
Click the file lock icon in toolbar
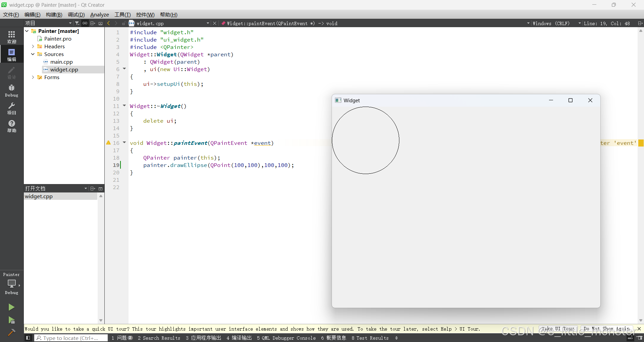[124, 23]
